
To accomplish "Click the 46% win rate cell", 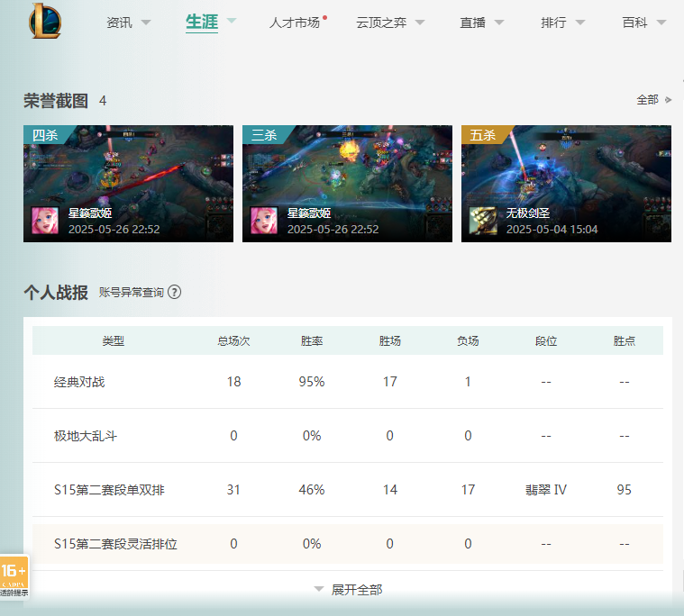I will coord(312,490).
